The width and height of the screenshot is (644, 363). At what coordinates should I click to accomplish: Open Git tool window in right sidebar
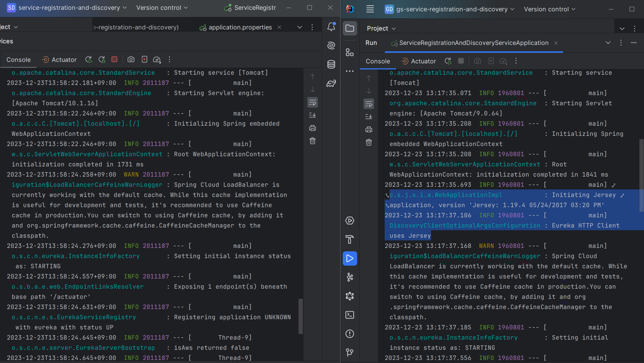(350, 352)
